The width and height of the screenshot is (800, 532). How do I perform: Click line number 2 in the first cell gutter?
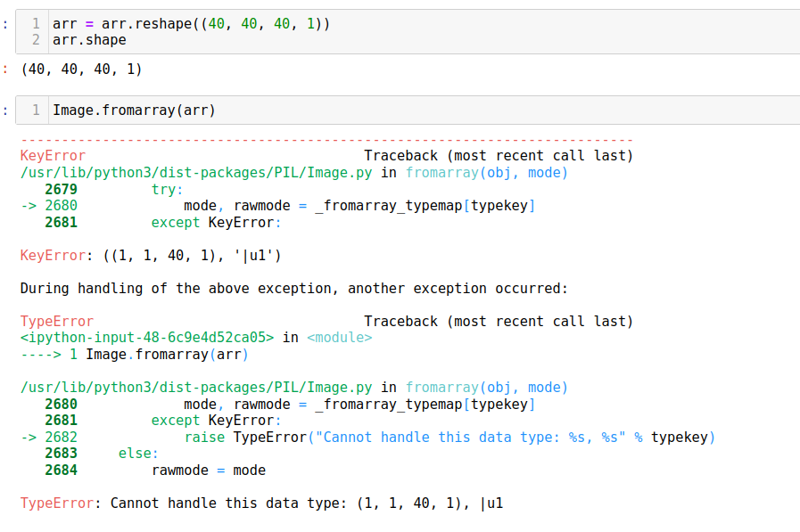pos(36,40)
